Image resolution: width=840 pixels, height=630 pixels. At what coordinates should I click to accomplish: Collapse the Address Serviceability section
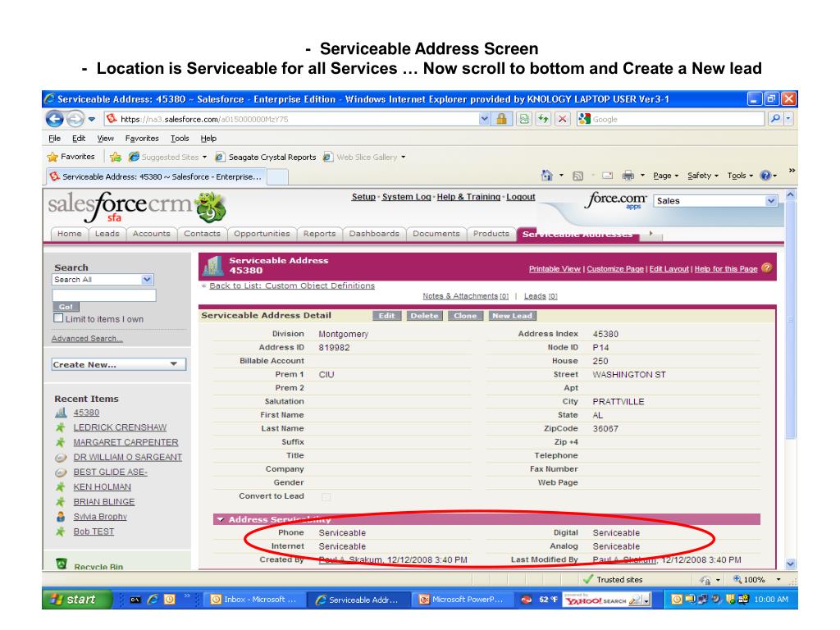tap(220, 519)
